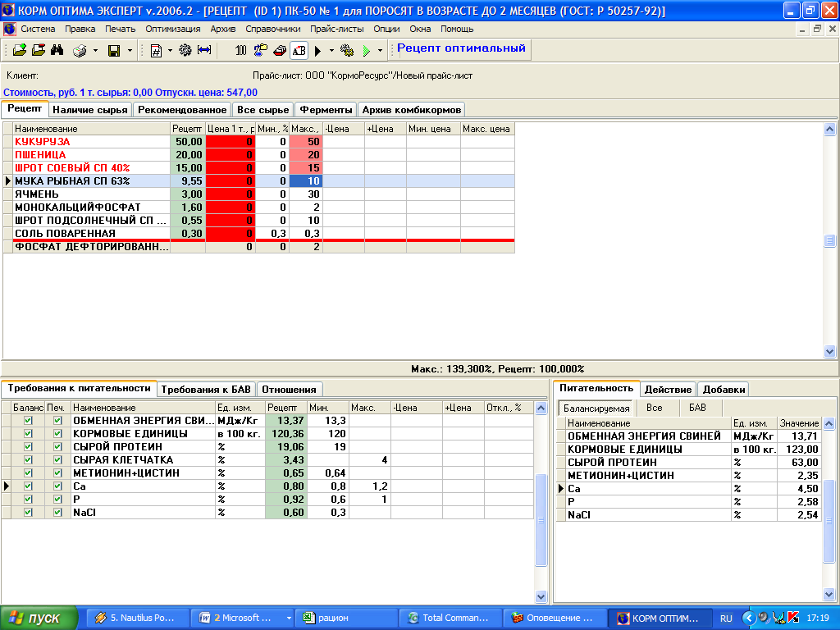
Task: Open the save icon dropdown arrow
Action: [x=130, y=51]
